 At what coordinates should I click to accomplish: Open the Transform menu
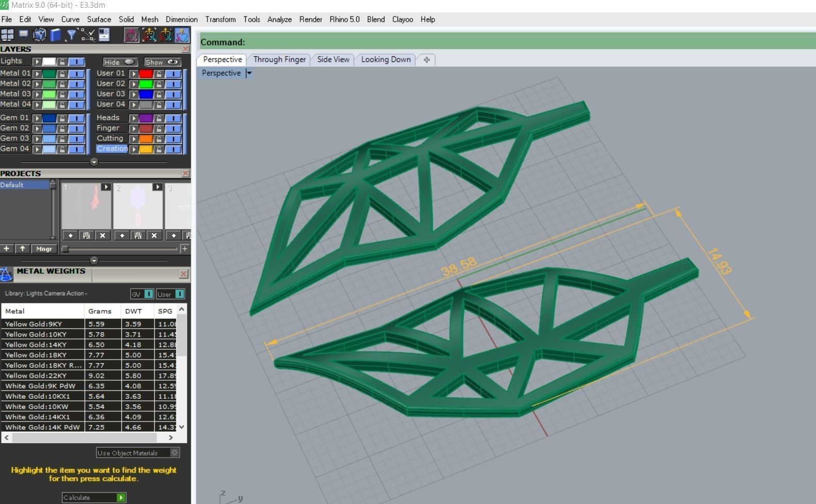click(x=220, y=19)
